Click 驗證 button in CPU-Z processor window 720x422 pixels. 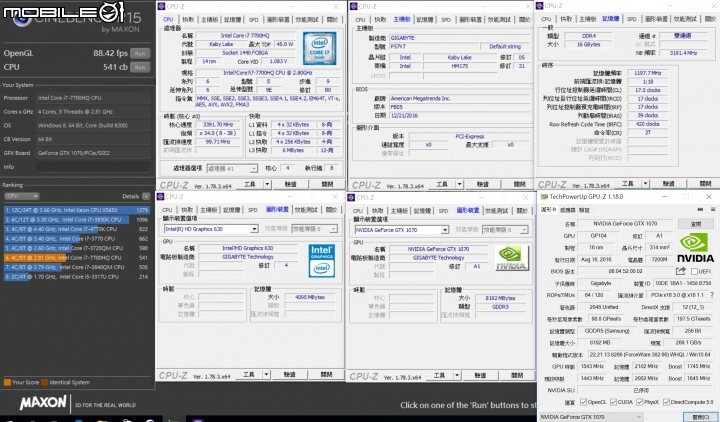[290, 184]
